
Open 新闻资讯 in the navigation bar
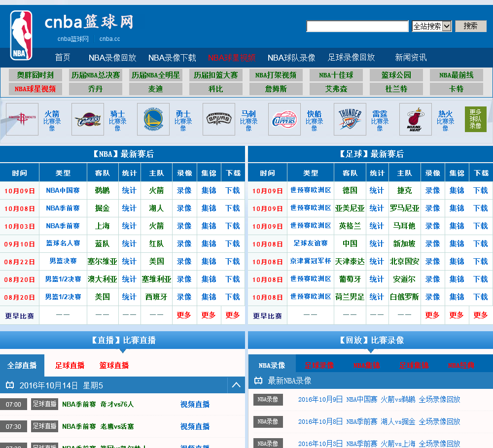coord(411,58)
